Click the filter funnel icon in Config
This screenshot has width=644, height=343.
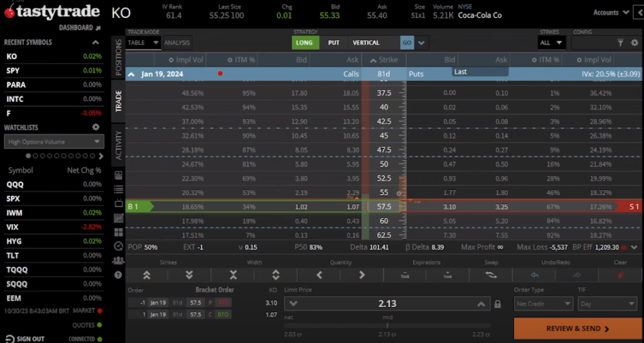pos(619,43)
